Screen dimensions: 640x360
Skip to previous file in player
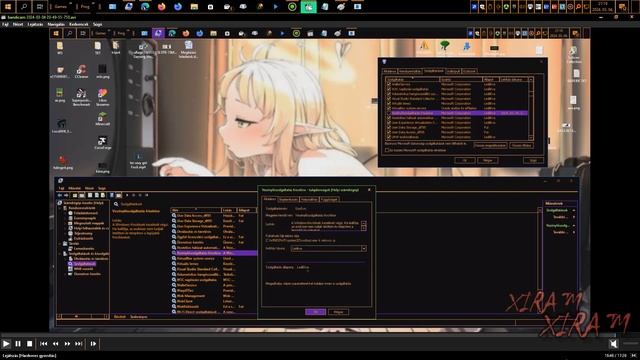[44, 344]
